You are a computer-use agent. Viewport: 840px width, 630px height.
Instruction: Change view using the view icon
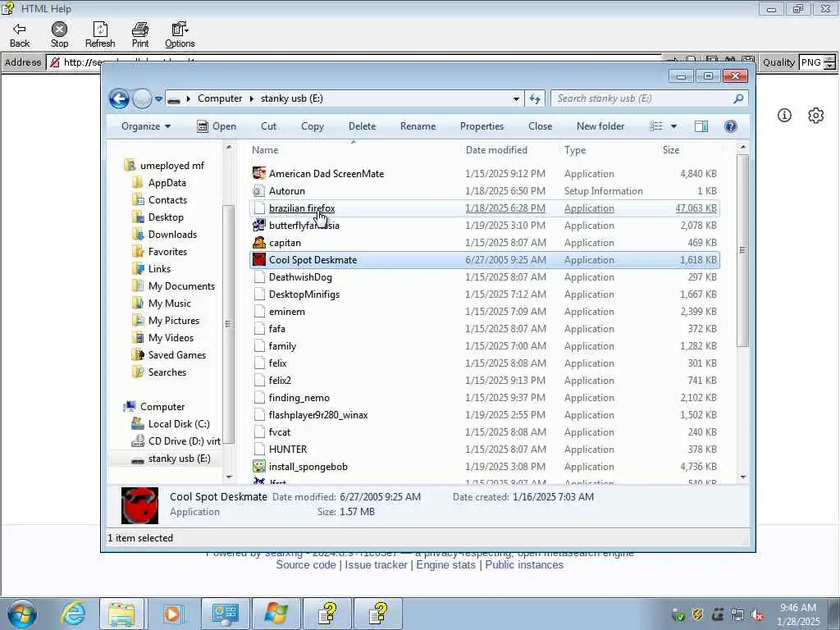coord(655,126)
